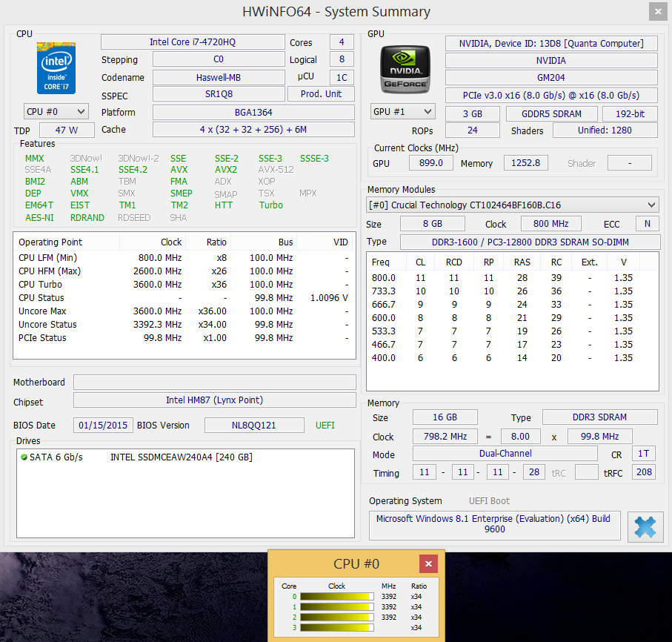Expand the memory module selection dropdown
The width and height of the screenshot is (672, 642).
512,205
